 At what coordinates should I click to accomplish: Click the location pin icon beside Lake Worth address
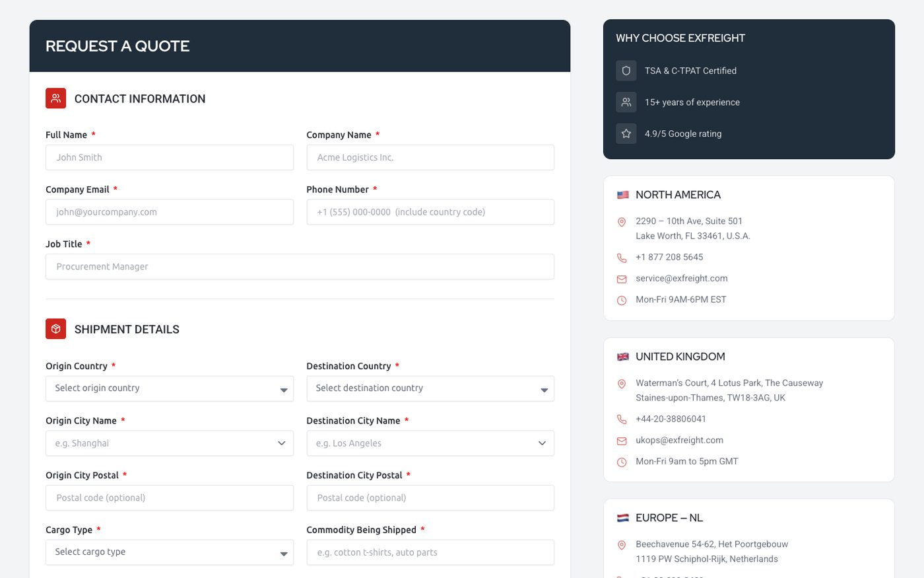click(621, 222)
